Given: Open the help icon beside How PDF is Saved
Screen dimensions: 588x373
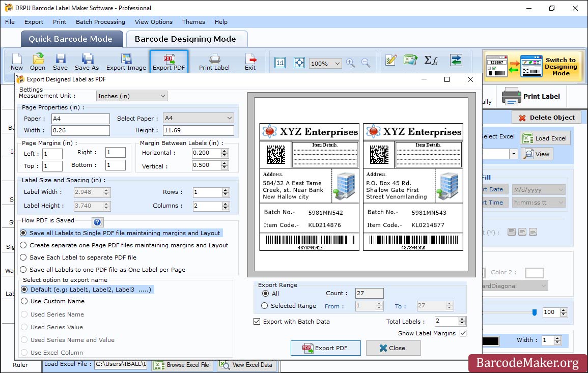Looking at the screenshot, I should coord(97,222).
